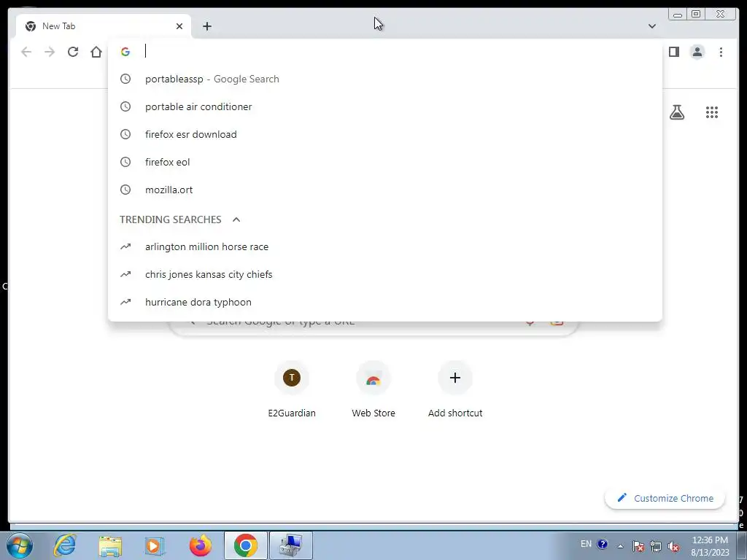Click the blue help tray icon

602,544
